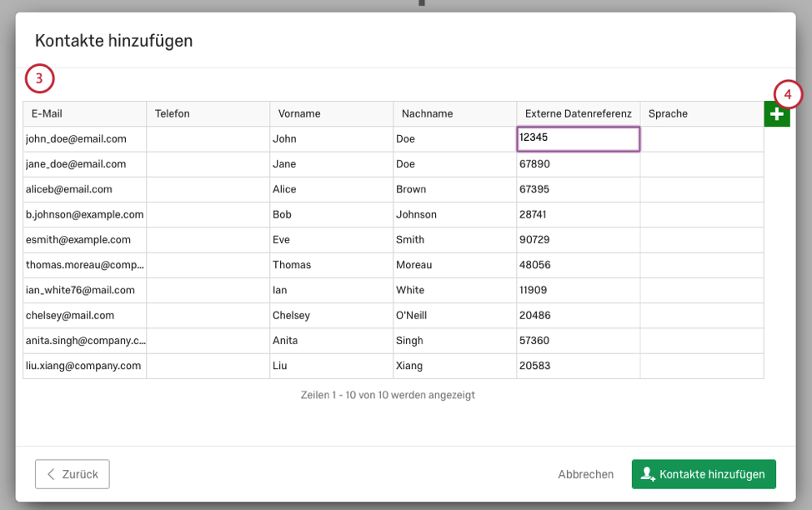Screen dimensions: 812x510
Task: Select the Externe Datenreferenz column header
Action: coord(579,114)
